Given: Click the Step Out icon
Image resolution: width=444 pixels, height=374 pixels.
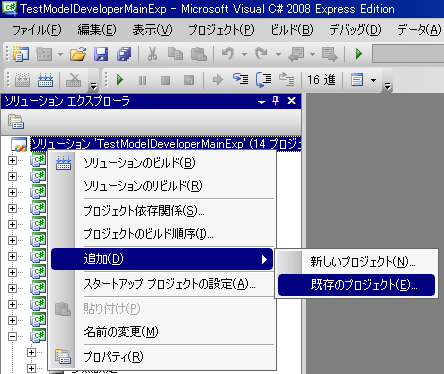Looking at the screenshot, I should (x=287, y=79).
